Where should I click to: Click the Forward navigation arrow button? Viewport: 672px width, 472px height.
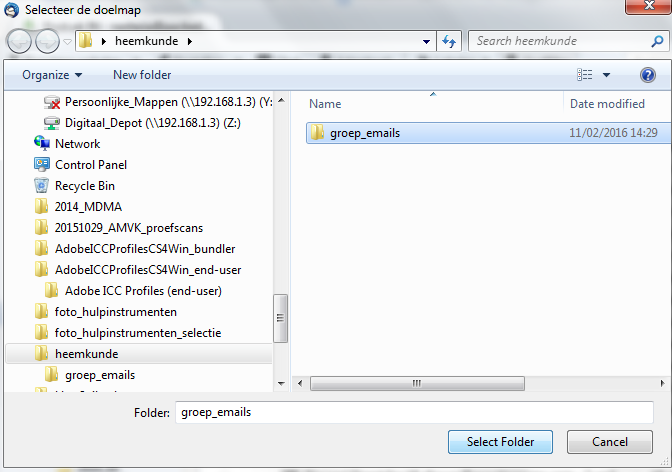46,42
